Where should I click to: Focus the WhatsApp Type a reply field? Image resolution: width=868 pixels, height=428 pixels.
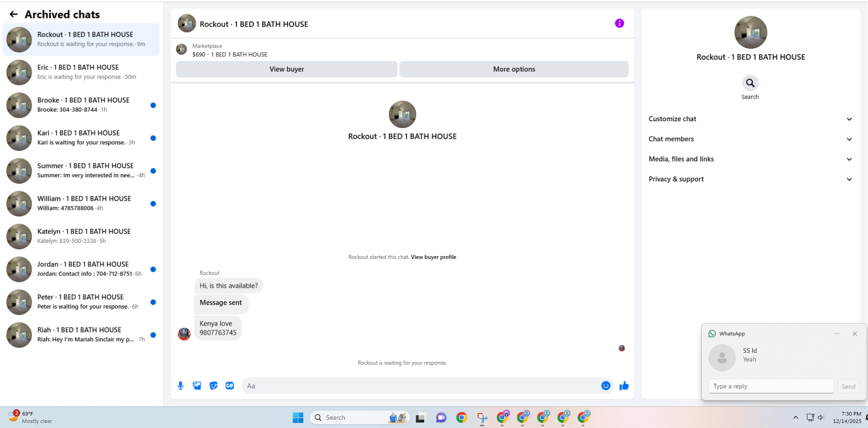click(771, 386)
